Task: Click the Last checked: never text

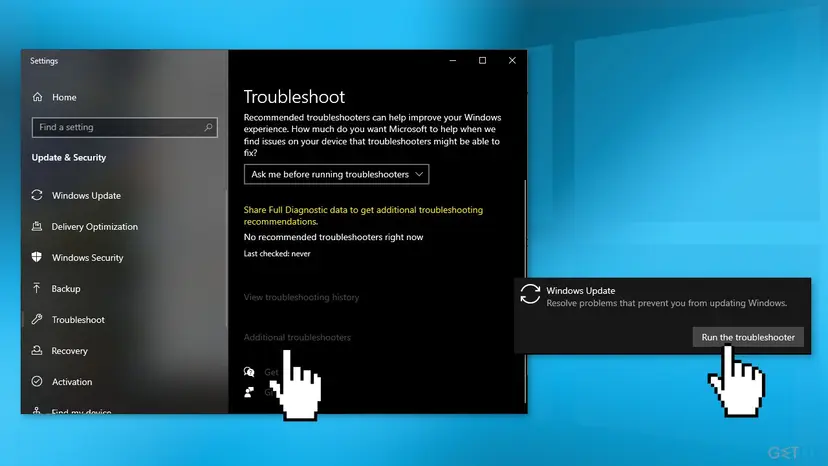Action: pyautogui.click(x=277, y=254)
